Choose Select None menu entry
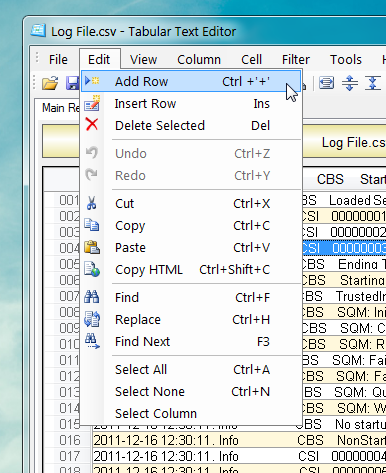This screenshot has width=386, height=473. coord(191,392)
